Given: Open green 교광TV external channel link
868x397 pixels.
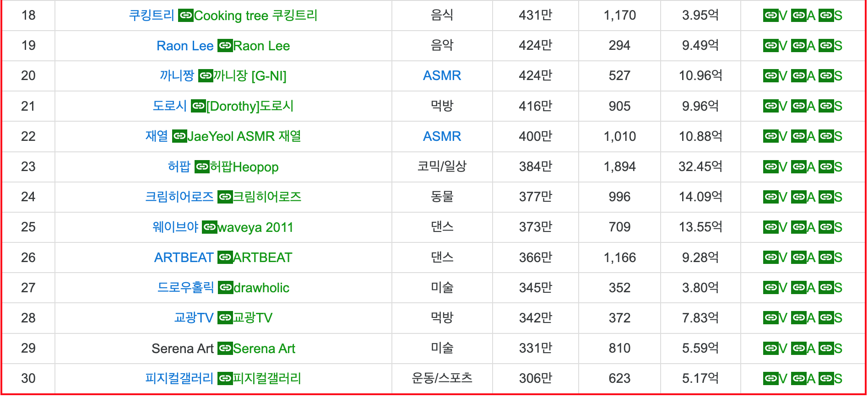Looking at the screenshot, I should pyautogui.click(x=245, y=318).
